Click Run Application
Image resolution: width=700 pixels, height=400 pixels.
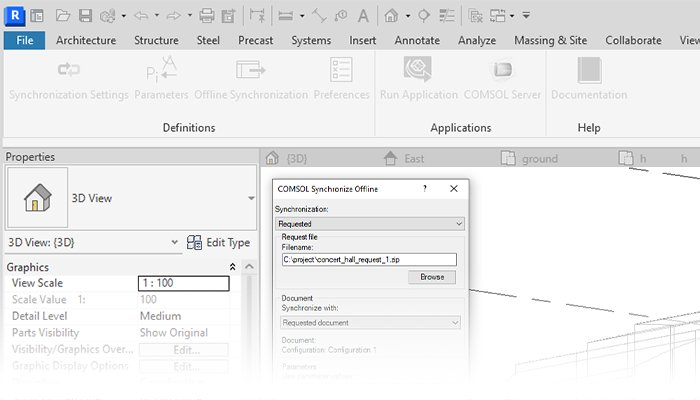tap(419, 79)
